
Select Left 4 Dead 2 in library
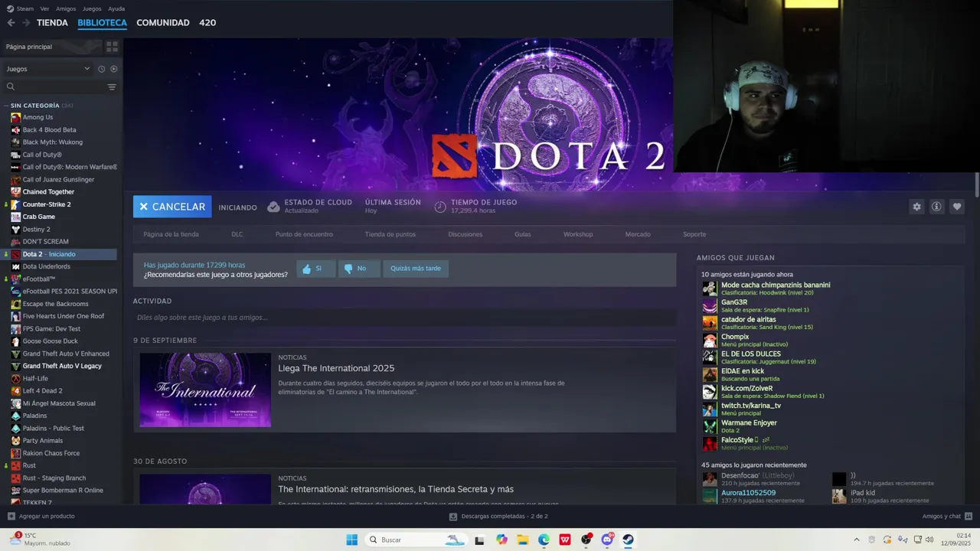42,391
